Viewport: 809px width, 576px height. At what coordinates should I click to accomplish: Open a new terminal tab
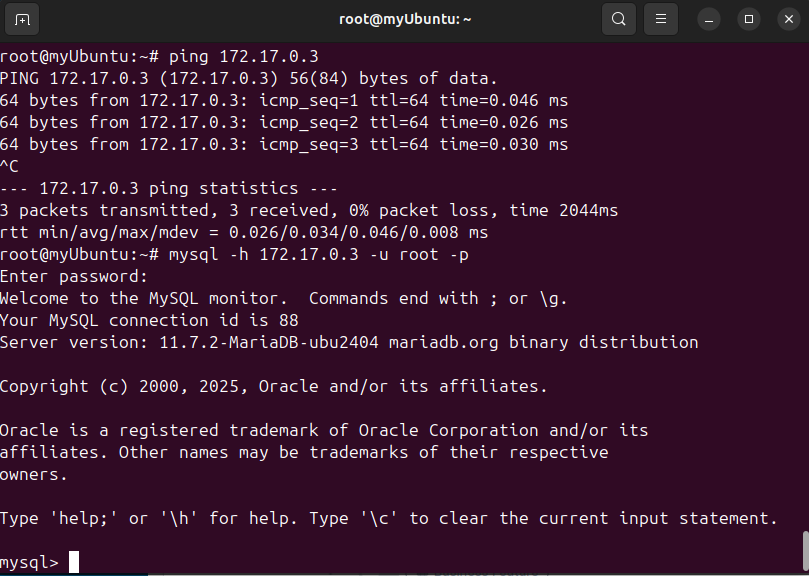point(22,19)
